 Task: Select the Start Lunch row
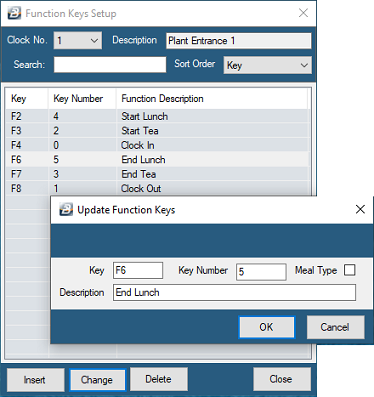tap(157, 116)
